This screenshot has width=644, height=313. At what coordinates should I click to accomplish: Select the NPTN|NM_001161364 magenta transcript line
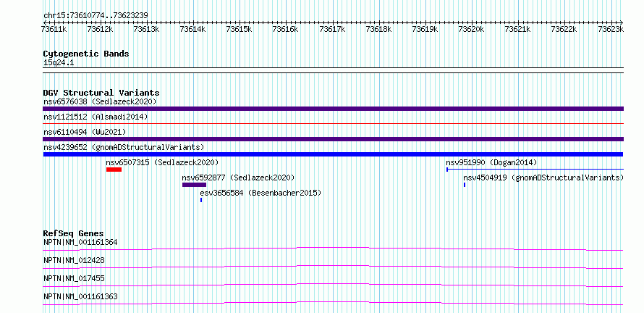[x=333, y=249]
